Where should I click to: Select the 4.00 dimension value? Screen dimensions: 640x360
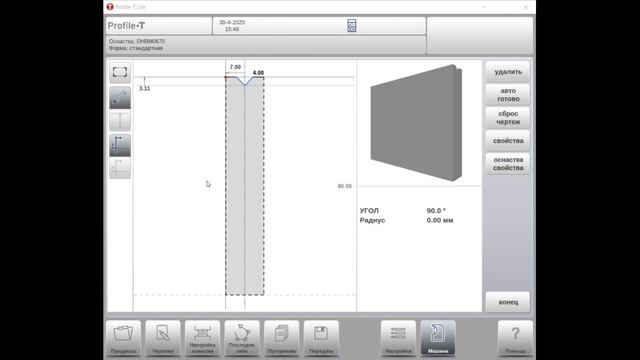(258, 73)
